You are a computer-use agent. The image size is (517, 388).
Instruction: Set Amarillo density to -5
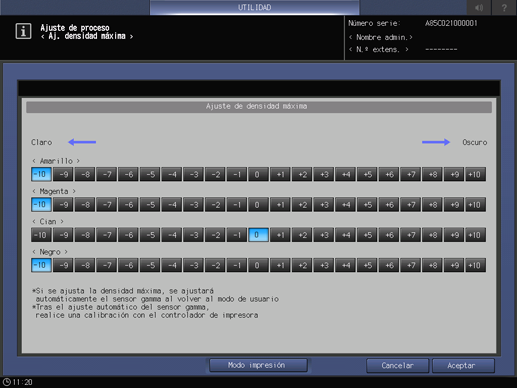[150, 174]
